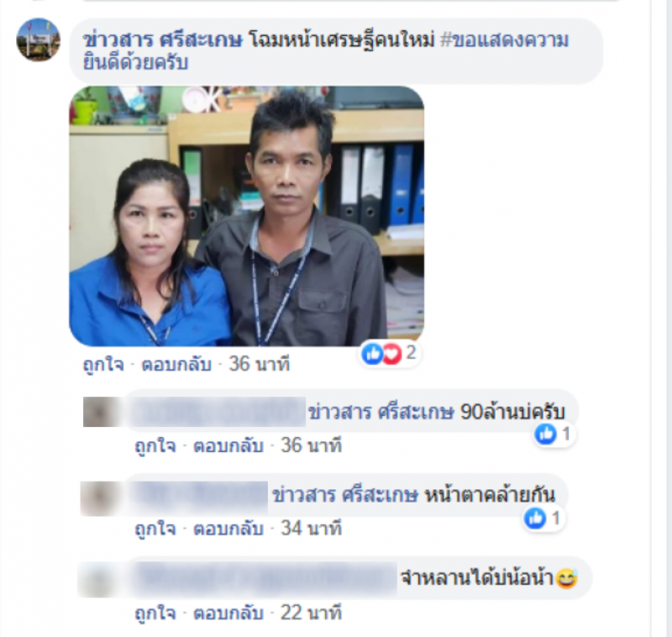Like the หน้าตาคล้ายกัน reply

pos(155,529)
